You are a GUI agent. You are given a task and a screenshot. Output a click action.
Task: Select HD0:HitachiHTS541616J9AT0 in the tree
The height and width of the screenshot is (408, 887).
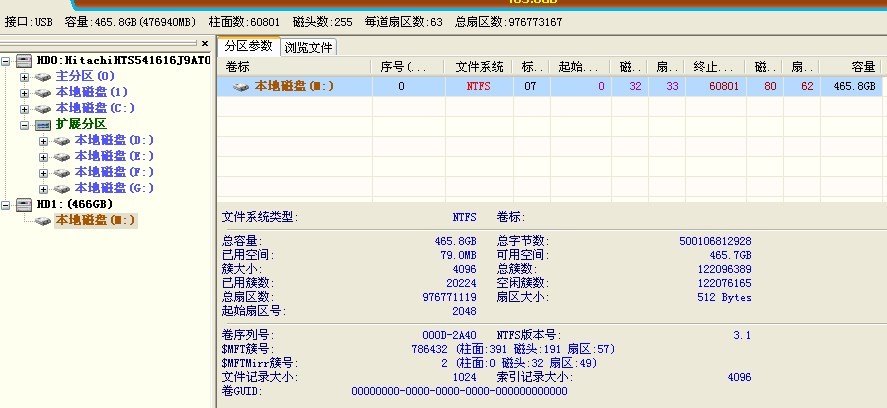click(123, 60)
